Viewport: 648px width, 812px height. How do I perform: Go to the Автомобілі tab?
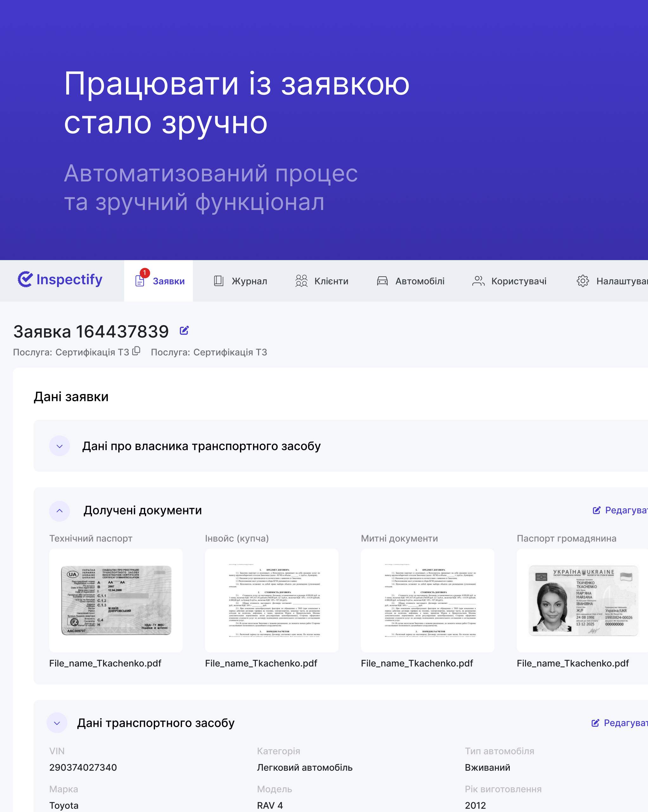coord(419,281)
